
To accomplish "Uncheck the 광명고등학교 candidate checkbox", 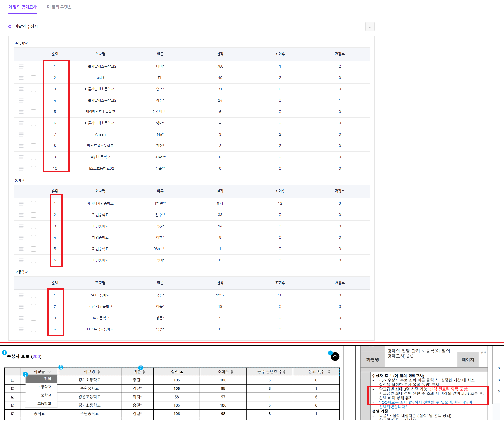I will [13, 397].
